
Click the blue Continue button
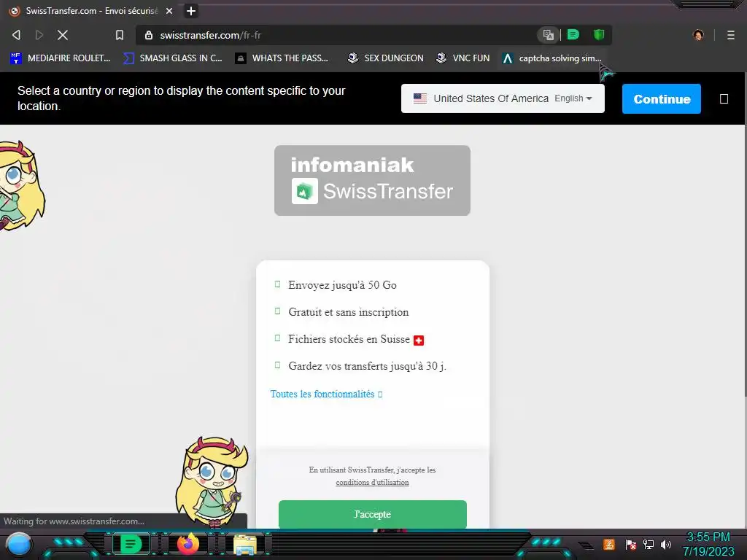click(x=661, y=99)
